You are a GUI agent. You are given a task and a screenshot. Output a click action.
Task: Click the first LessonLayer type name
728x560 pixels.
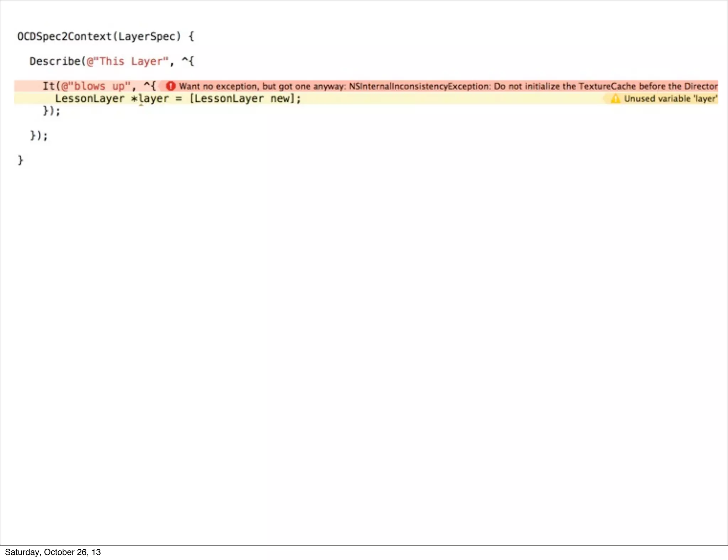(x=90, y=98)
